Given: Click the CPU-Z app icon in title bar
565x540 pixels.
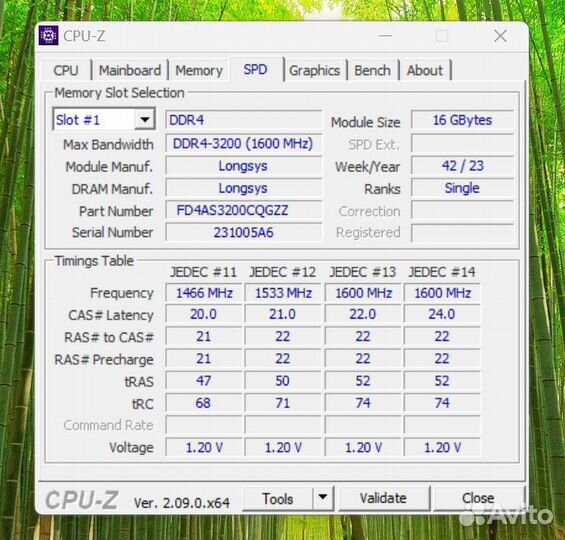Looking at the screenshot, I should pyautogui.click(x=49, y=36).
